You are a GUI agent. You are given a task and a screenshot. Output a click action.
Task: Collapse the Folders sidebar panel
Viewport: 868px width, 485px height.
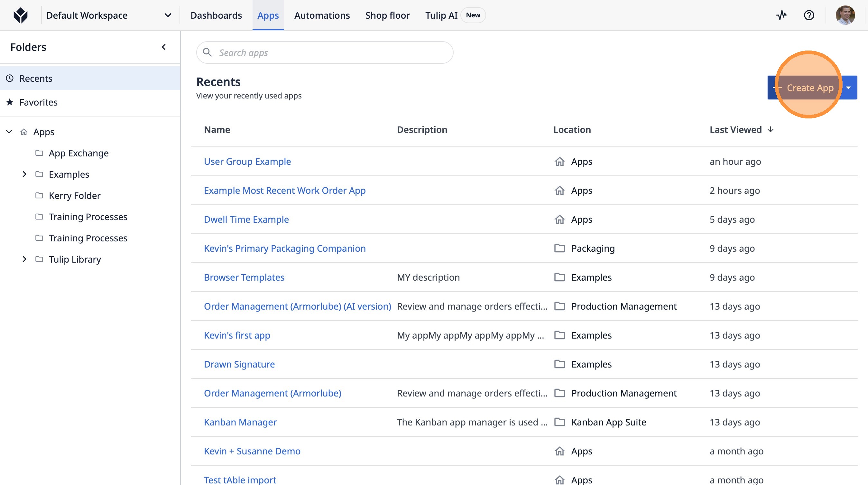[164, 47]
